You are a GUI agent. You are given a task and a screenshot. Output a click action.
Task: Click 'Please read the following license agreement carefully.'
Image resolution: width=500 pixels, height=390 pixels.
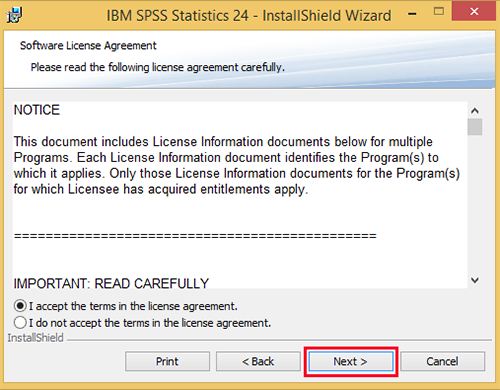pyautogui.click(x=158, y=67)
